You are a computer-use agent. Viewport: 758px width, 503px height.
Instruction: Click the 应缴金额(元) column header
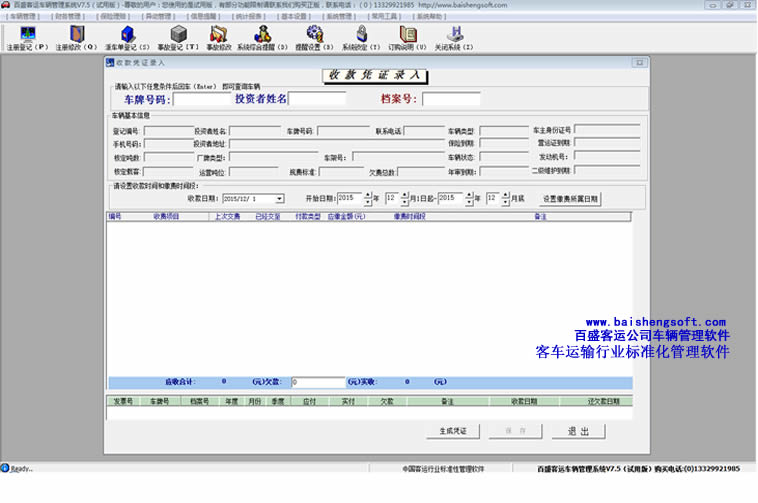(347, 216)
